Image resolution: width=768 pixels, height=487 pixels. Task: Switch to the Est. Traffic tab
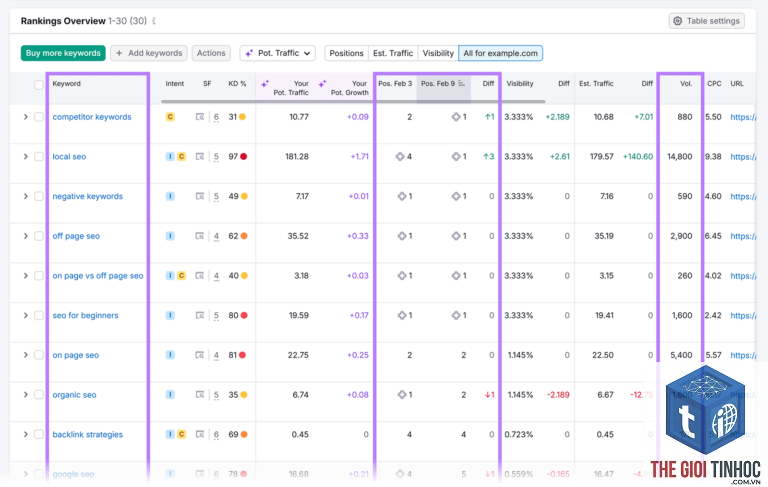(393, 53)
